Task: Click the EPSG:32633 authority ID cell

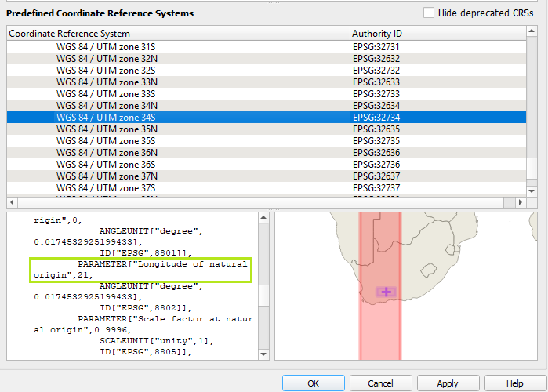Action: pos(376,82)
